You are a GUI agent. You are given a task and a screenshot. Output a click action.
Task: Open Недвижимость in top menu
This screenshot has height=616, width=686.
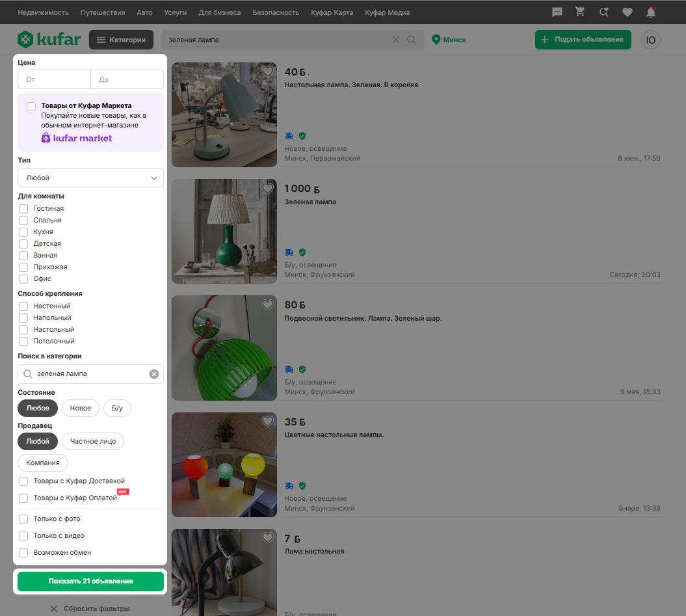[x=44, y=13]
